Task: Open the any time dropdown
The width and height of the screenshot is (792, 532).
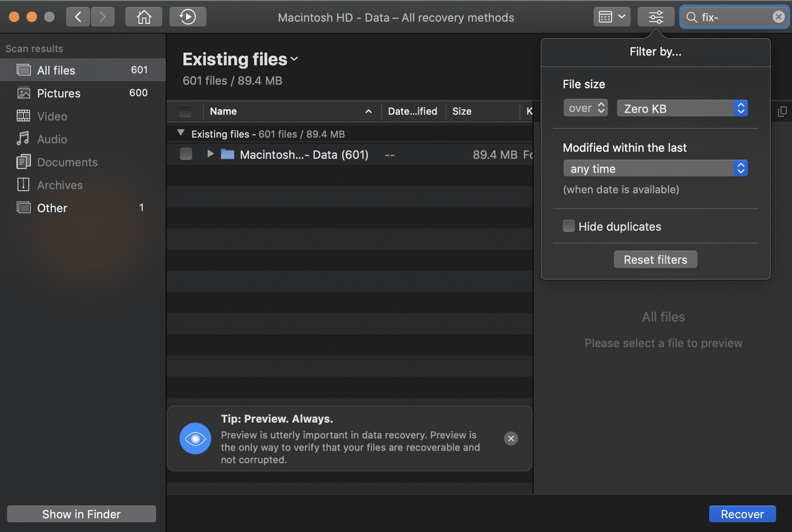Action: pyautogui.click(x=655, y=168)
